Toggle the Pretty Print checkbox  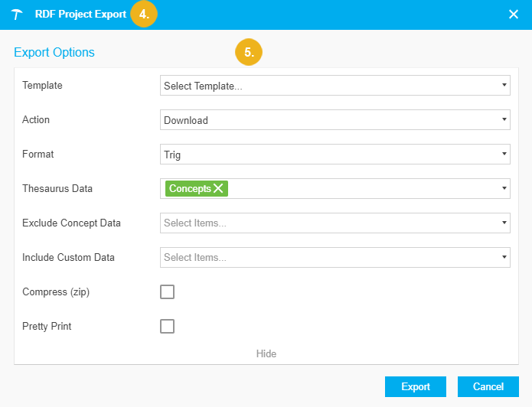167,326
